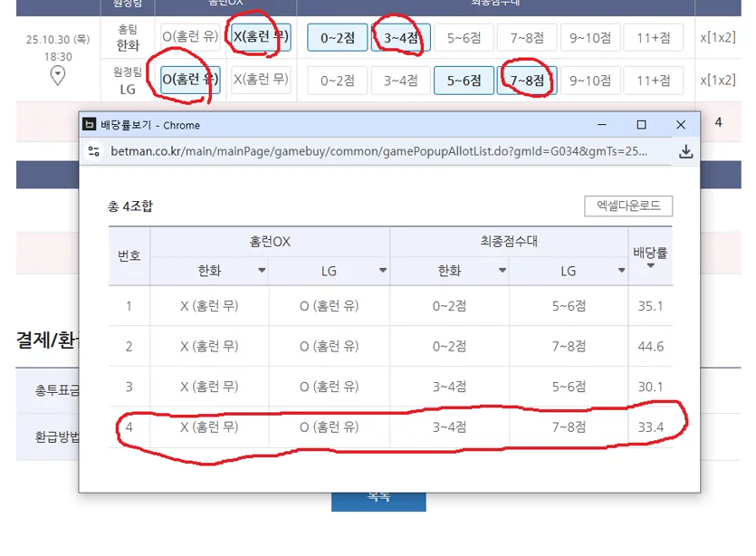756x556 pixels.
Task: Toggle Hanwha O(홈런 유) selection
Action: (x=190, y=37)
